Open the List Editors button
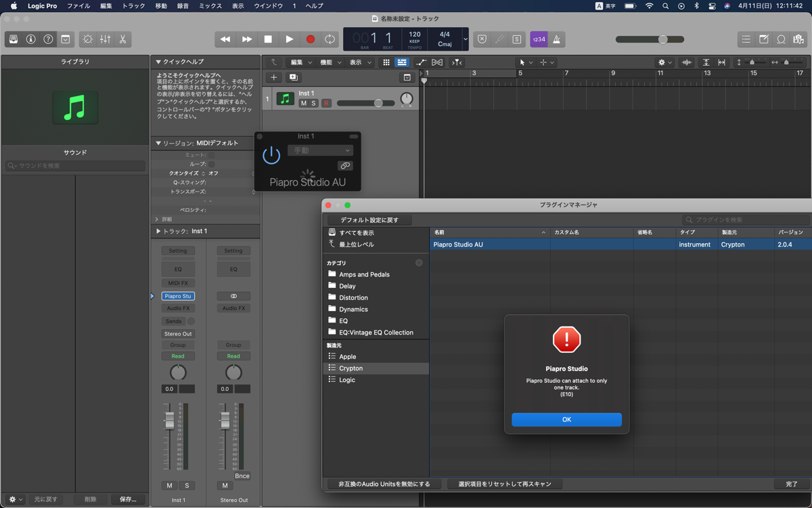 point(746,39)
